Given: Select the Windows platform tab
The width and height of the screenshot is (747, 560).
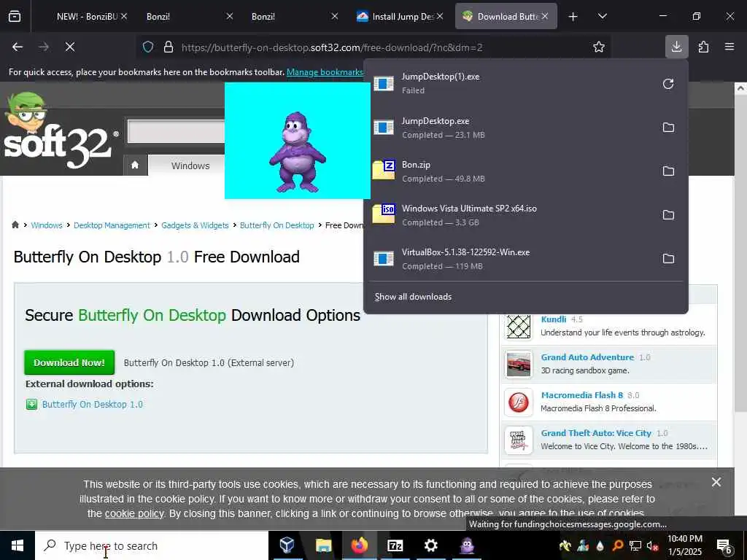Looking at the screenshot, I should click(x=190, y=166).
